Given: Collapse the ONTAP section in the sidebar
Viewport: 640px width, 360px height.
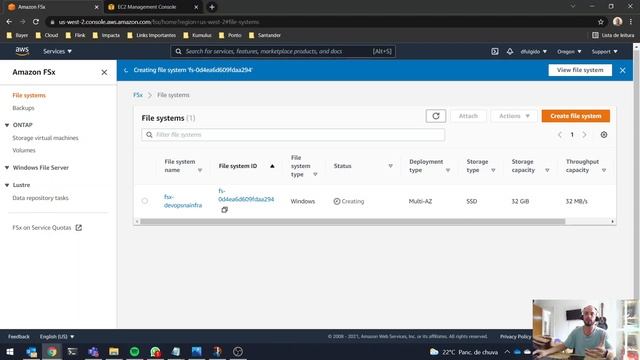Looking at the screenshot, I should pos(7,125).
